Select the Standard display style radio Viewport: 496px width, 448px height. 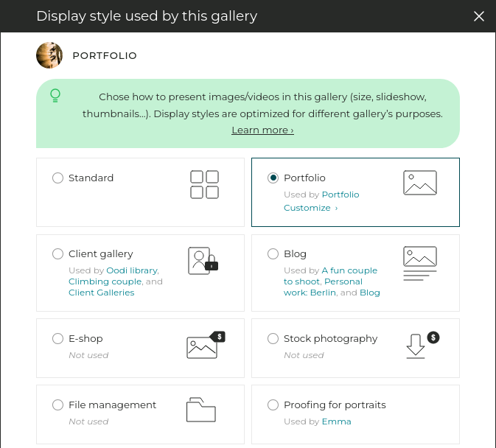(57, 178)
